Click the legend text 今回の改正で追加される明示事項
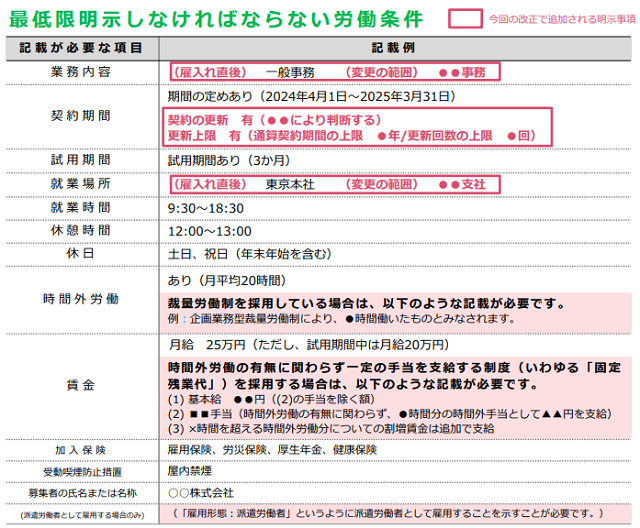This screenshot has width=640, height=528. (562, 19)
